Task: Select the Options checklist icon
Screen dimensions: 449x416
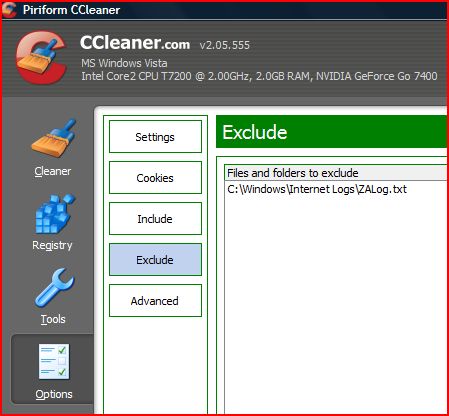Action: 54,362
